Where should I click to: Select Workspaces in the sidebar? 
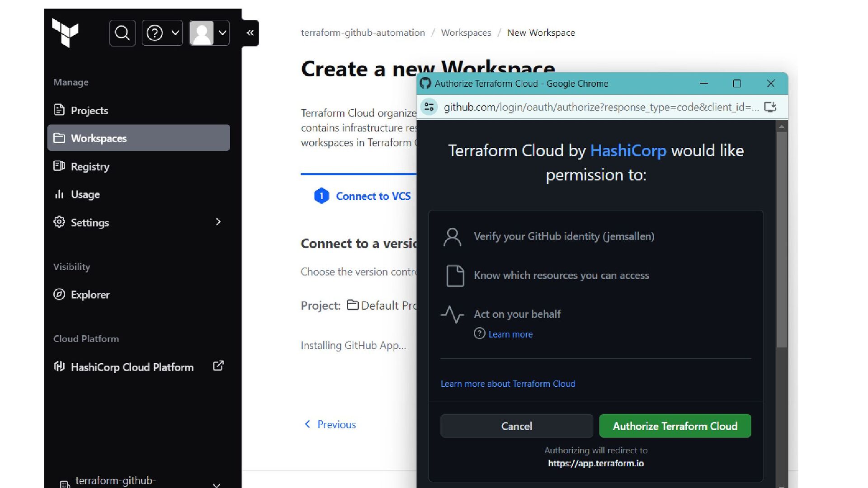point(138,138)
